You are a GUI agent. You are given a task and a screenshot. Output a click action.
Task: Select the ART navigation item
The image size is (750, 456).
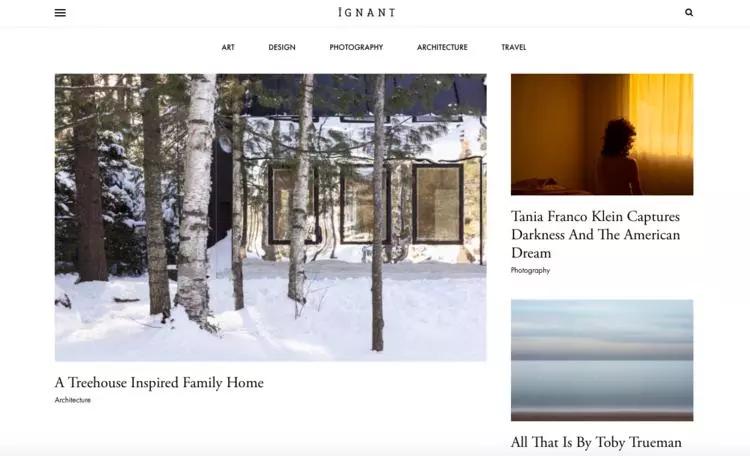228,47
